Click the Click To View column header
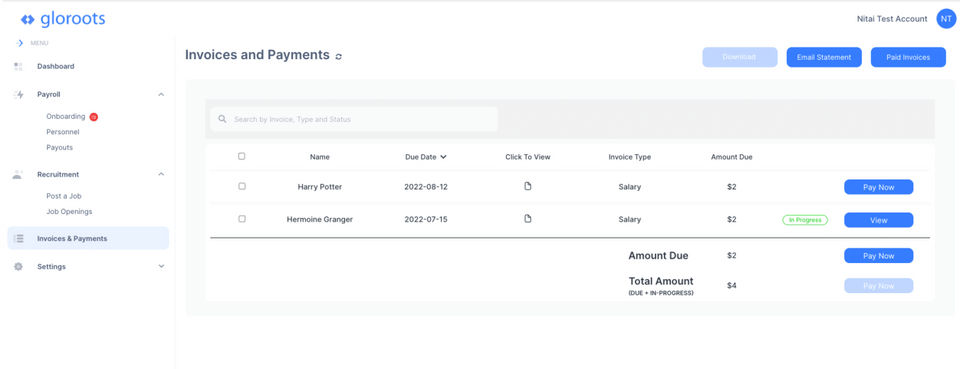This screenshot has height=369, width=960. click(x=528, y=157)
